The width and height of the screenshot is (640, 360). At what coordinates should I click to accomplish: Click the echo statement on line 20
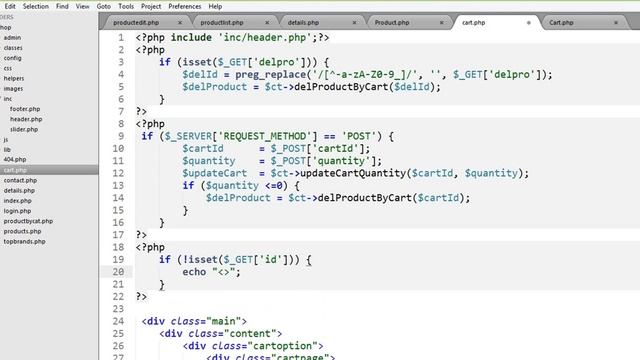point(211,272)
